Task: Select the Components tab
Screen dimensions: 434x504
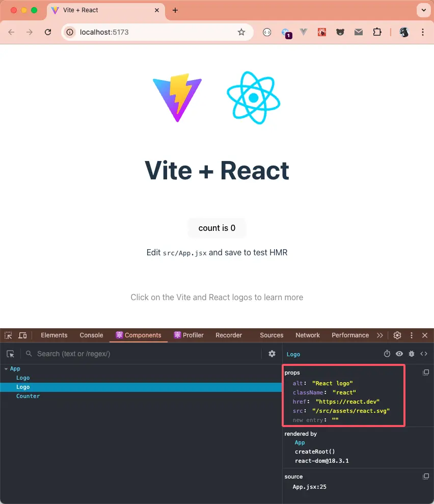Action: point(139,335)
